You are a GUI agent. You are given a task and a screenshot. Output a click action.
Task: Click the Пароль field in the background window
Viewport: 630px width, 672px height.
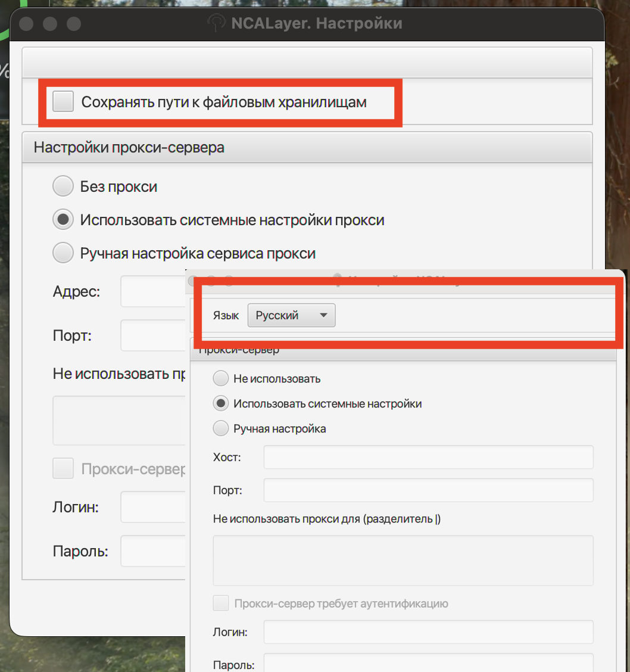coord(153,552)
